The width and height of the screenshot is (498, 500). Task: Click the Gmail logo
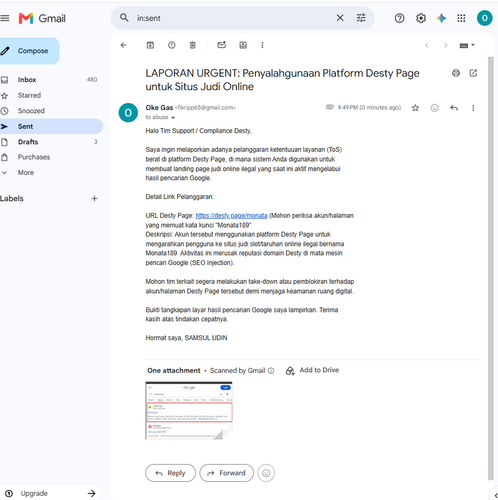(x=42, y=18)
